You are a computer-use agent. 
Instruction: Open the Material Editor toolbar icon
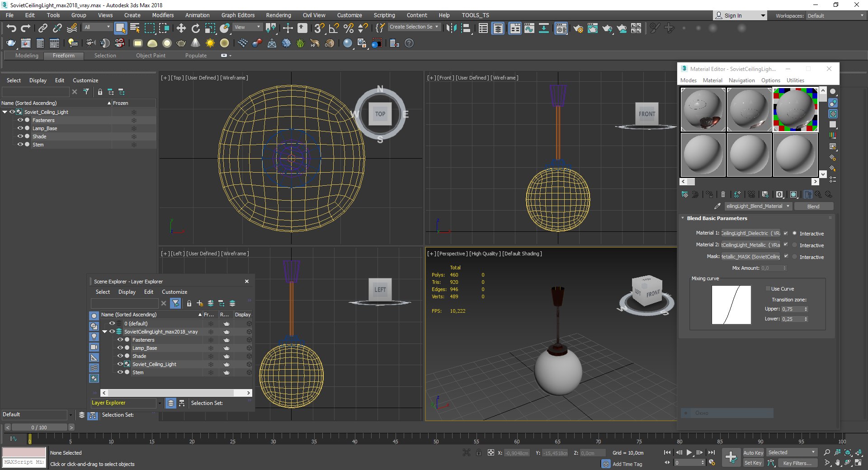coord(561,28)
